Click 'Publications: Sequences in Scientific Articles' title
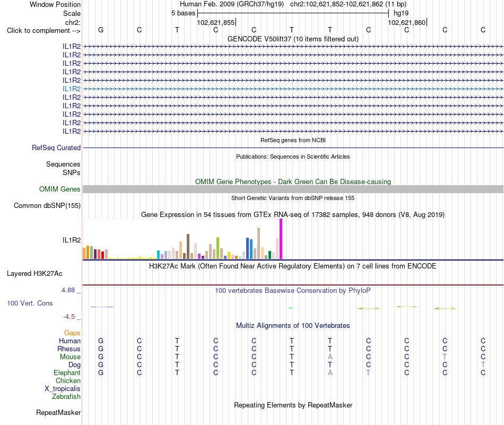This screenshot has height=425, width=504. [293, 157]
